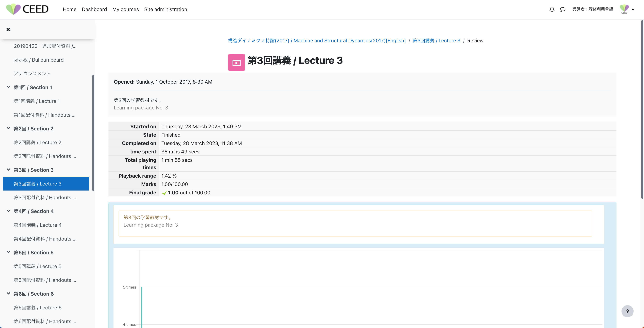Click the pink Lecture 3 activity icon
The height and width of the screenshot is (328, 644).
[x=236, y=62]
